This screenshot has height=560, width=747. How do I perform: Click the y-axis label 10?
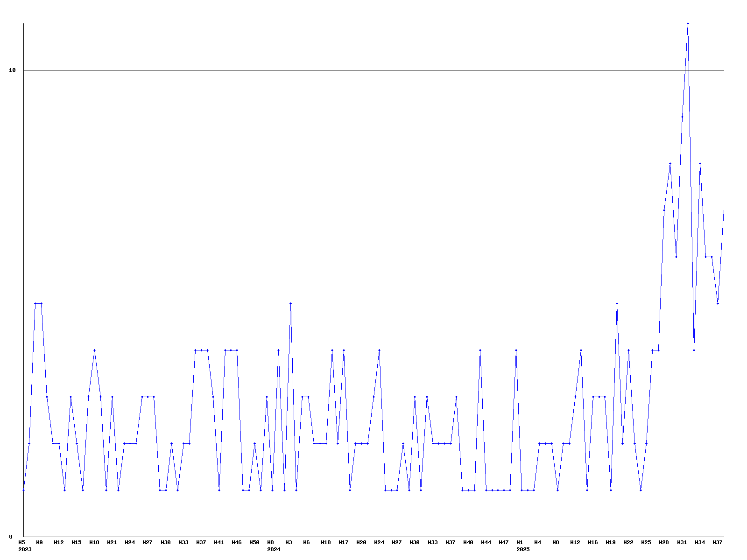[x=13, y=70]
